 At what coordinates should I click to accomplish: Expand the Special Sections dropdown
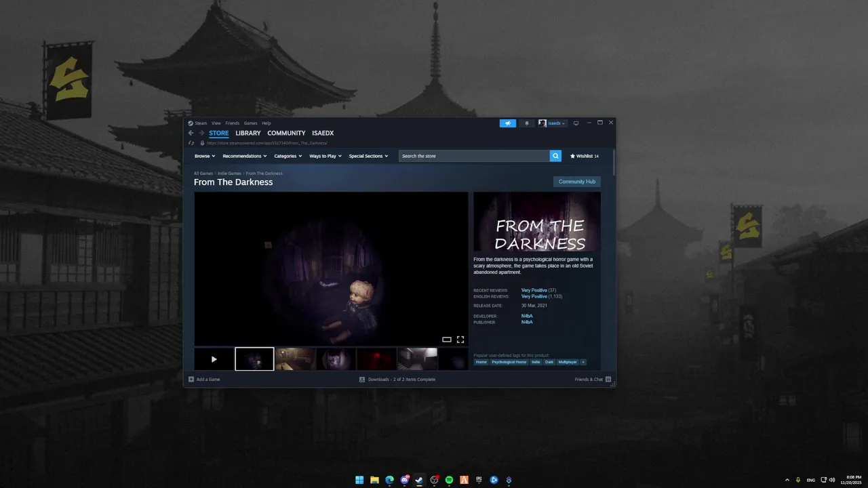tap(368, 156)
